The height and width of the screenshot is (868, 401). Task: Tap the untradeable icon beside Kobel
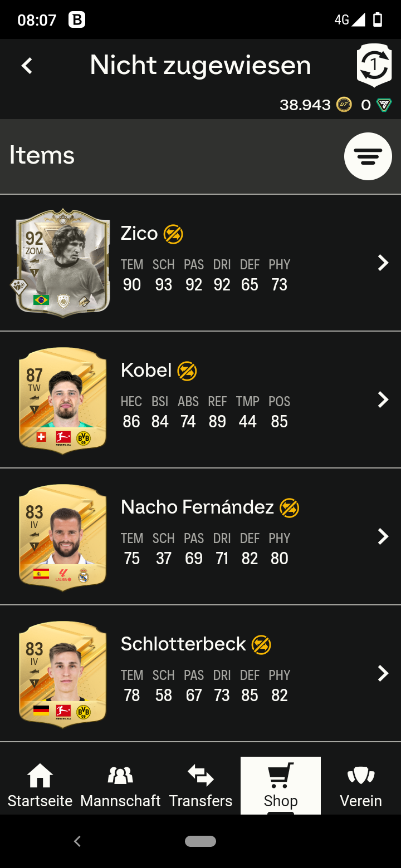point(187,371)
